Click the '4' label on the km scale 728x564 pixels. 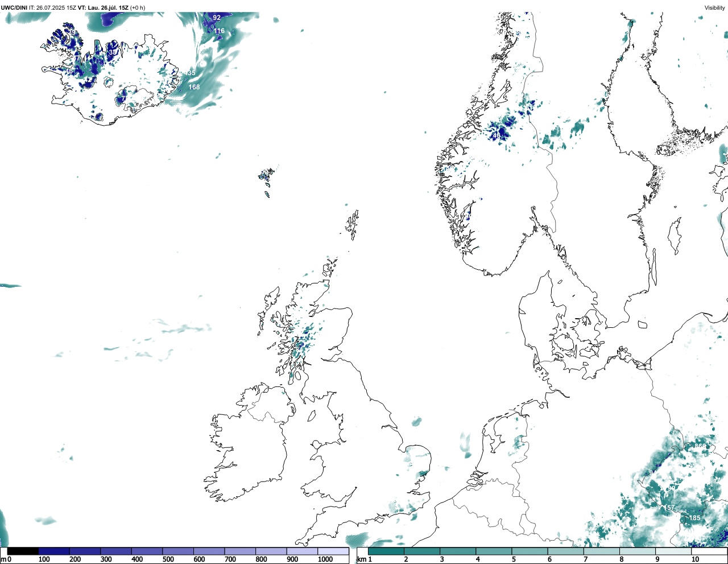pyautogui.click(x=478, y=560)
